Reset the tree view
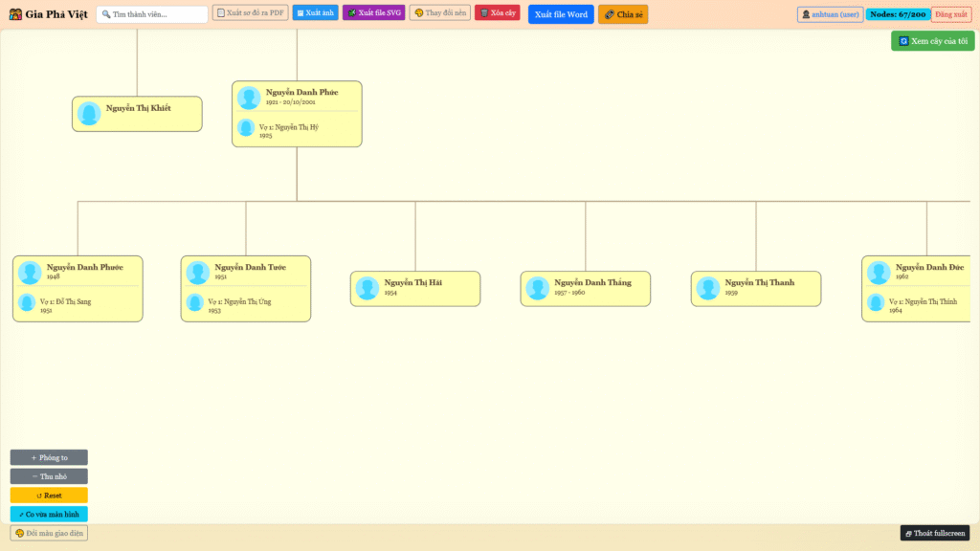 [49, 496]
